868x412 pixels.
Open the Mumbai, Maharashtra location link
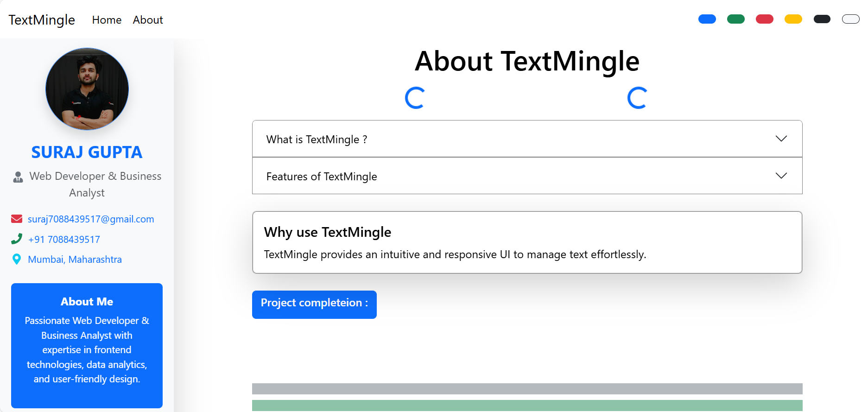[x=75, y=260]
